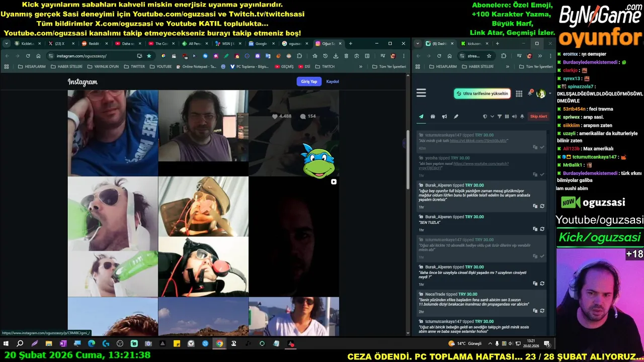This screenshot has width=644, height=362.
Task: Copy the NecaTrade tip message
Action: tap(535, 311)
